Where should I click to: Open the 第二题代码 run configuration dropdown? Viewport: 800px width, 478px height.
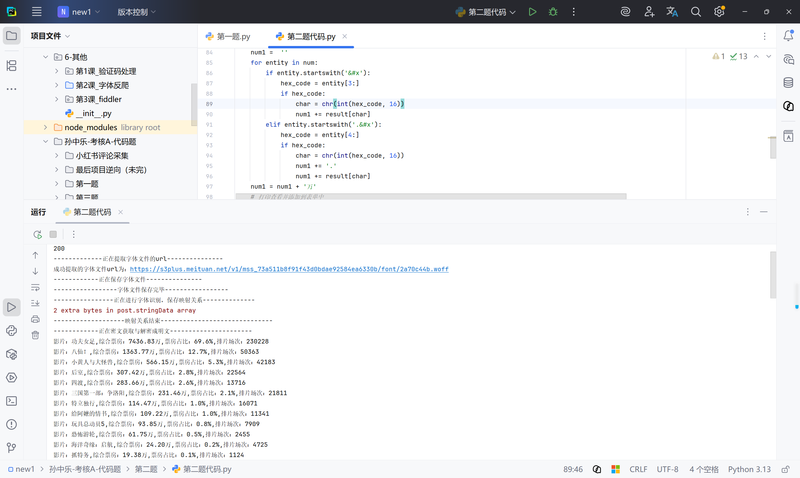486,12
